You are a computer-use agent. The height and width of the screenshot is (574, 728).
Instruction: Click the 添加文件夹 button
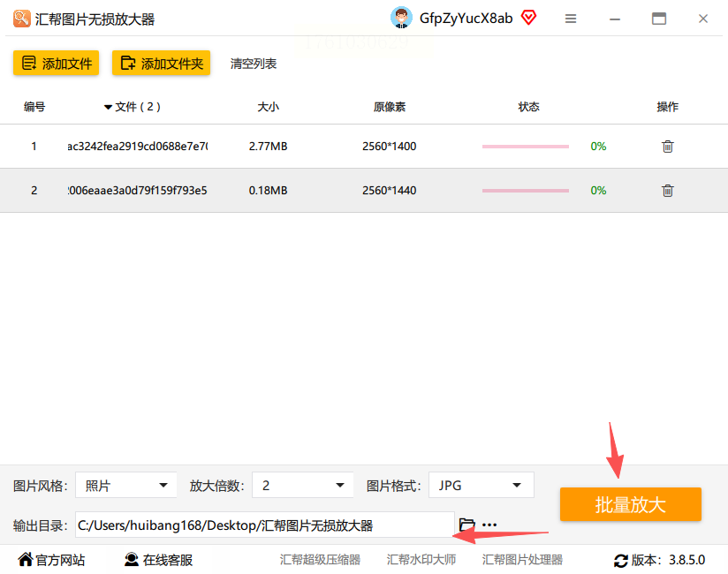pyautogui.click(x=161, y=63)
